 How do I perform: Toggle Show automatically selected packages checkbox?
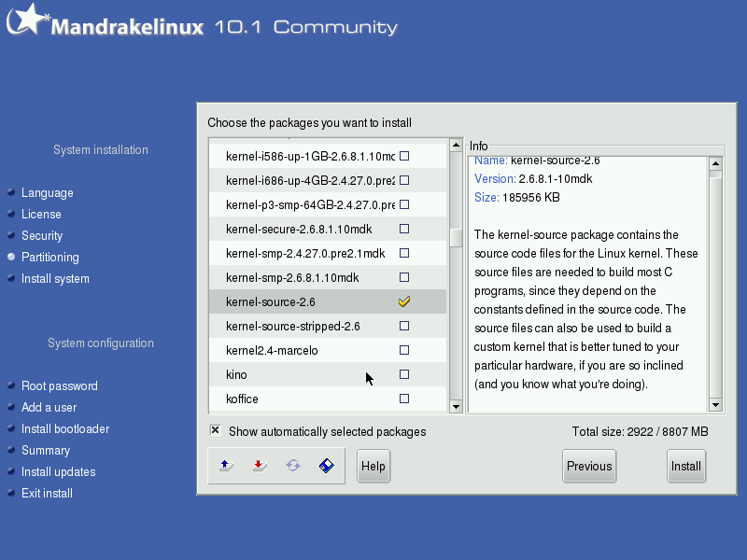(216, 430)
